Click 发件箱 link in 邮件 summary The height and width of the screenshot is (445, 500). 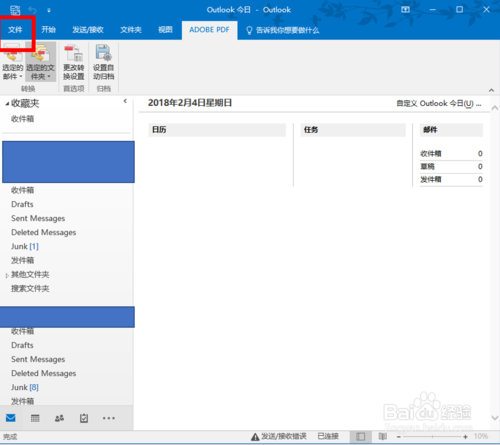tap(431, 179)
